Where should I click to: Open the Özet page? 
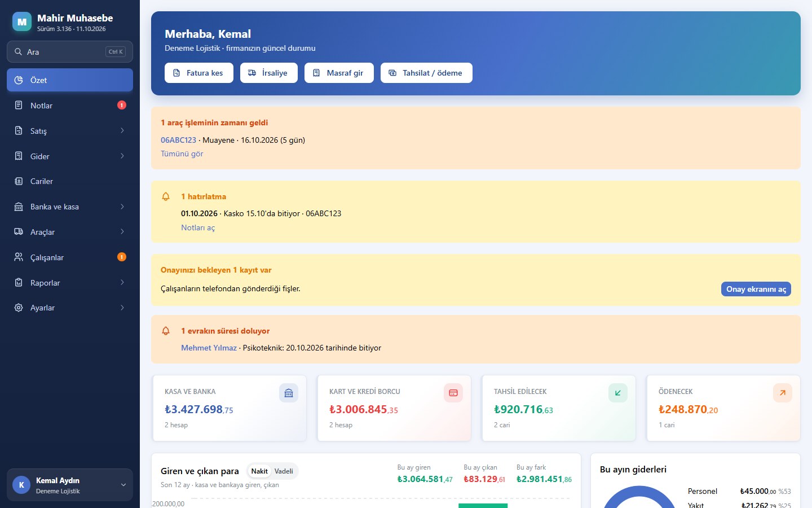coord(70,80)
